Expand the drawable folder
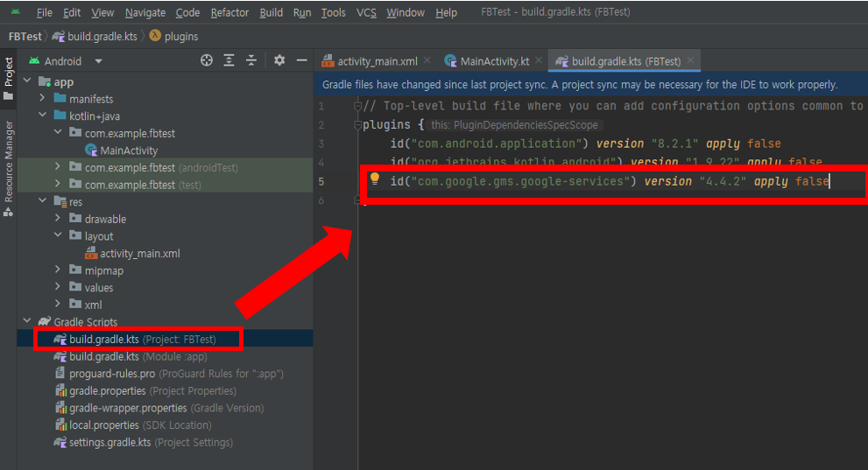Viewport: 868px width, 470px height. click(x=58, y=218)
